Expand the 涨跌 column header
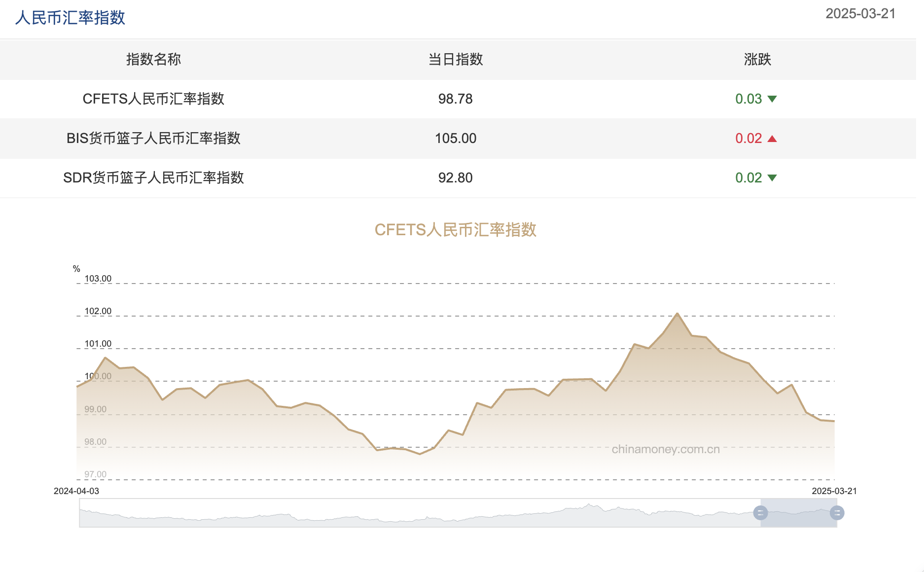 coord(757,60)
